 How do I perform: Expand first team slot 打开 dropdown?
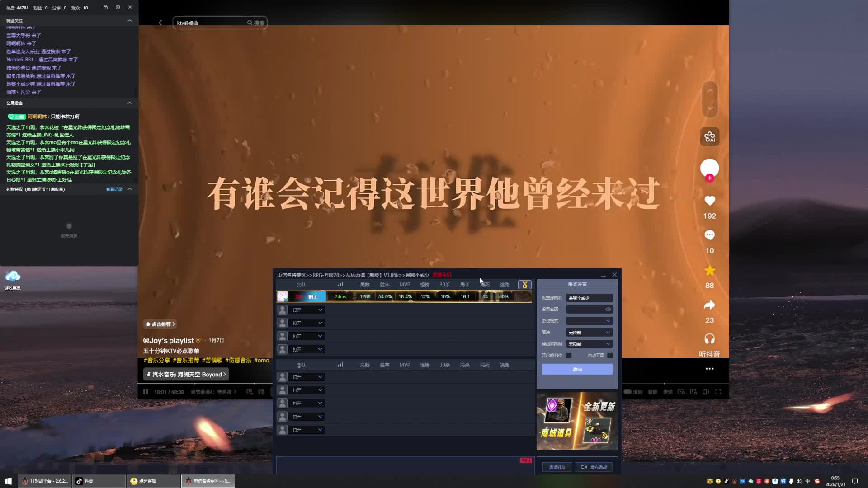tap(307, 310)
